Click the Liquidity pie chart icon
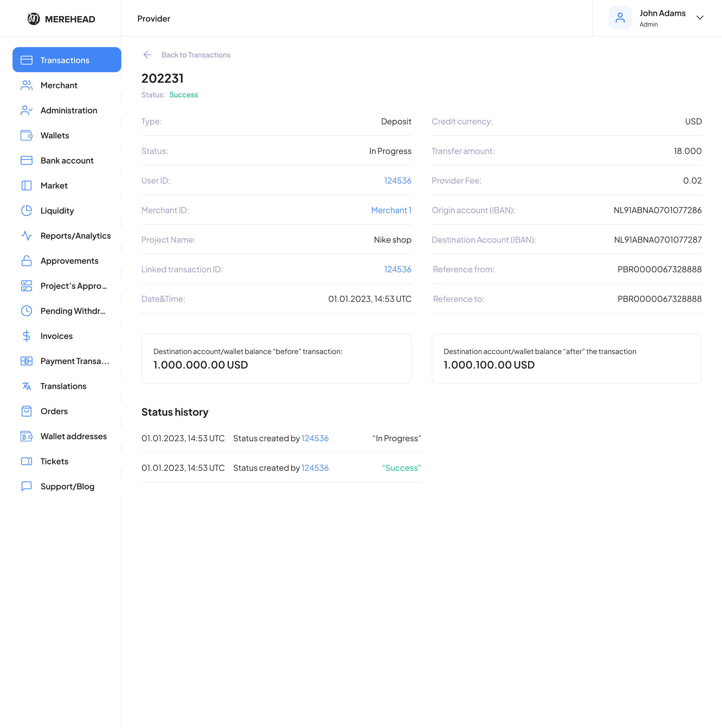This screenshot has width=722, height=728. [x=26, y=211]
